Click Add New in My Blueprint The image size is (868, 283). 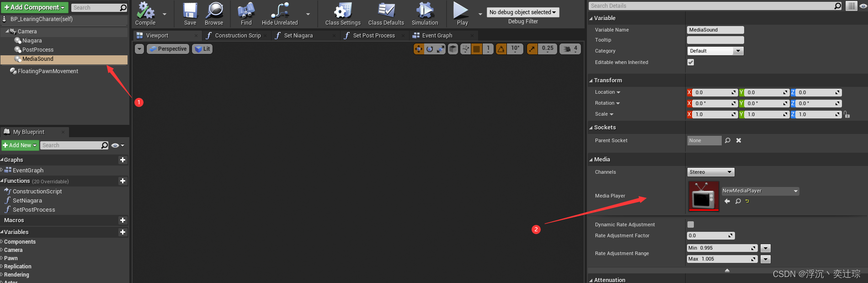pos(20,145)
